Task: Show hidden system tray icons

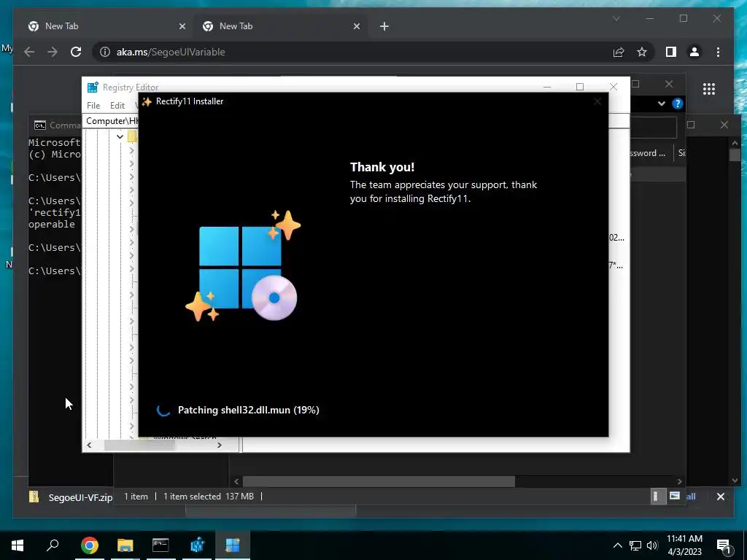Action: click(617, 545)
